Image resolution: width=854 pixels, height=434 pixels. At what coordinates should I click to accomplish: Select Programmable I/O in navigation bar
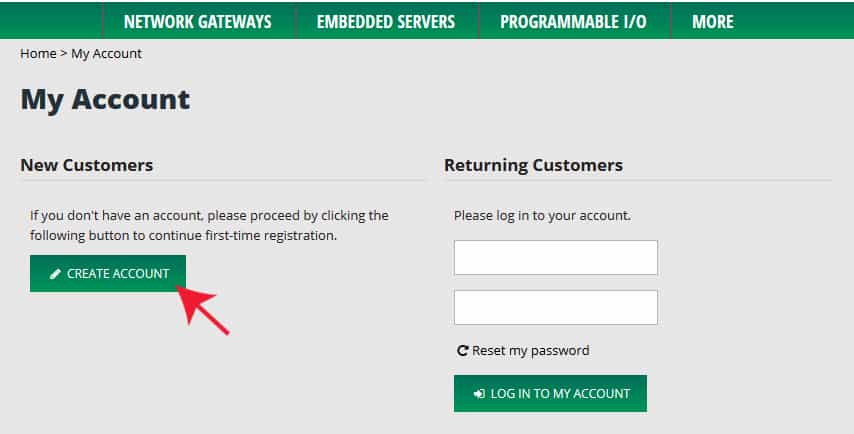pyautogui.click(x=574, y=21)
